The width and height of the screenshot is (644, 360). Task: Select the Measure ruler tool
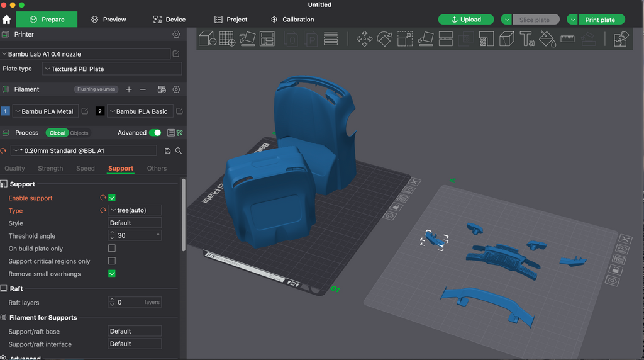click(568, 38)
